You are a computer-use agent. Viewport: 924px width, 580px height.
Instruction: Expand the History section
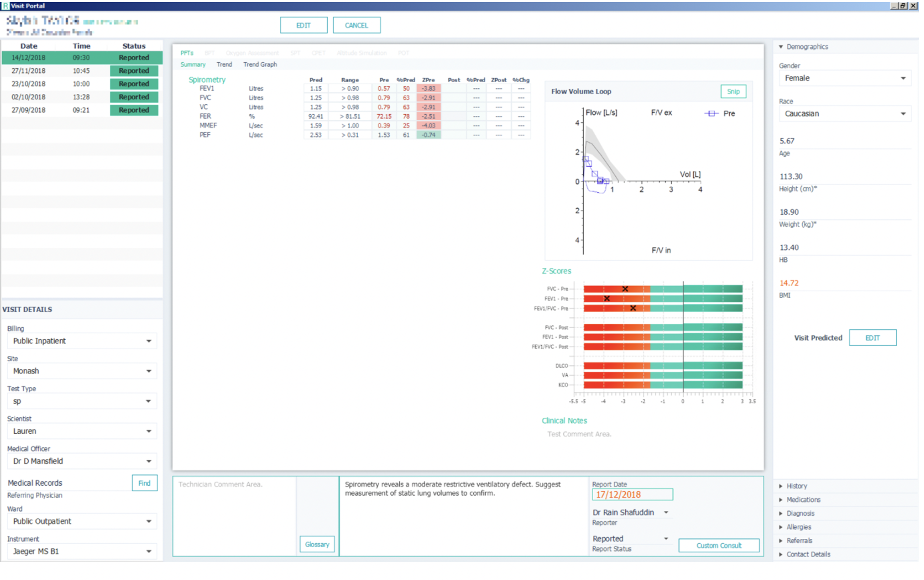[796, 486]
